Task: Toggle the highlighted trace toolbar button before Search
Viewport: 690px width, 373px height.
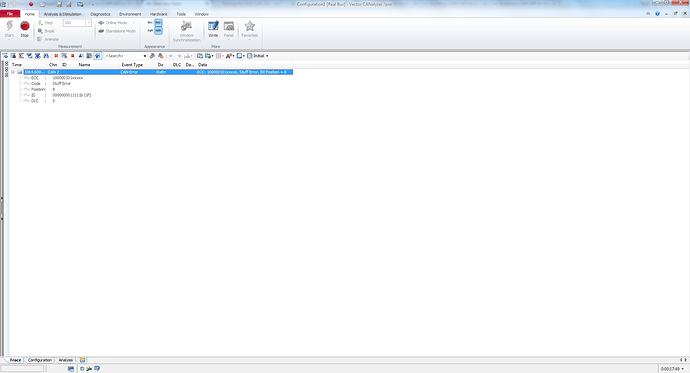Action: 98,56
